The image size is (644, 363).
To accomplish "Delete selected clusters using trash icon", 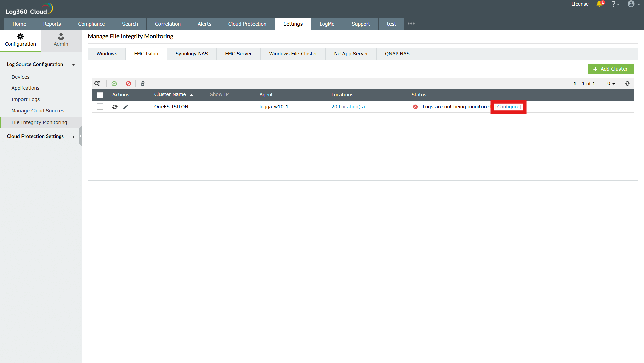I will [x=143, y=83].
